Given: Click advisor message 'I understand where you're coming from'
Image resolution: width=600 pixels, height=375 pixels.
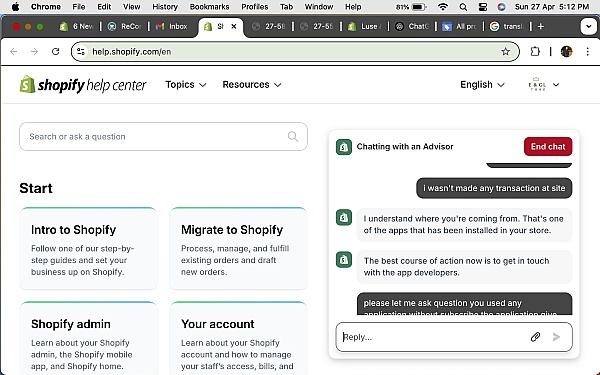Looking at the screenshot, I should [x=464, y=225].
